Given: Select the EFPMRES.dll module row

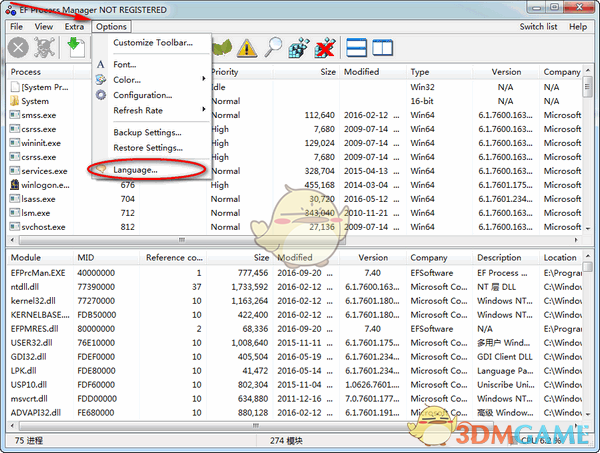Looking at the screenshot, I should tap(295, 329).
